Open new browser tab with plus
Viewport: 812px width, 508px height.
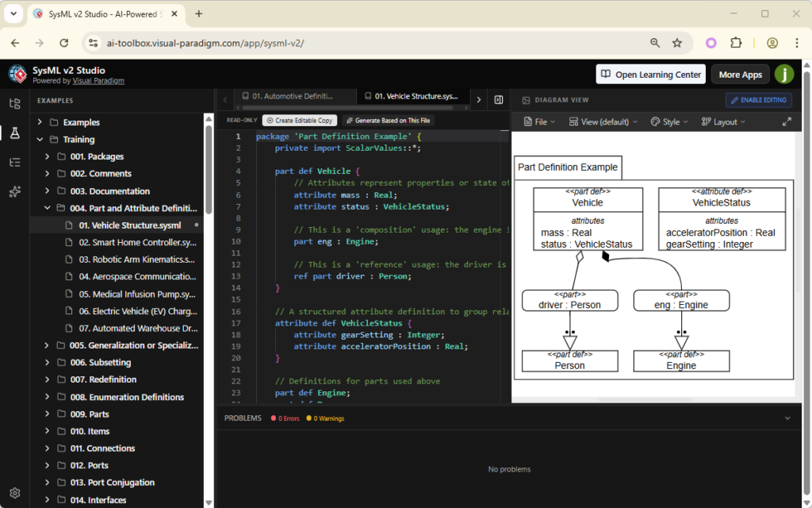199,14
